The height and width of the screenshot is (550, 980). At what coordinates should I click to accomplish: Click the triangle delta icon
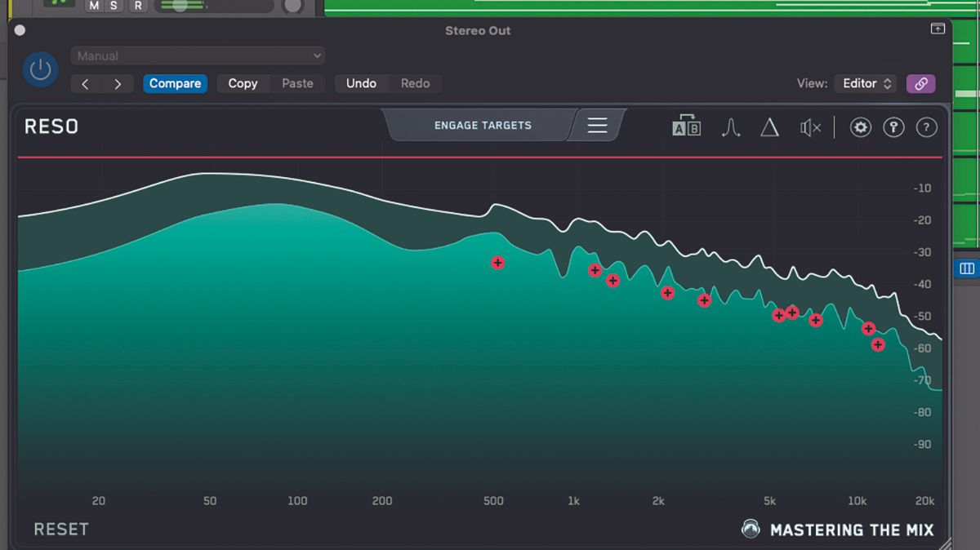point(769,127)
